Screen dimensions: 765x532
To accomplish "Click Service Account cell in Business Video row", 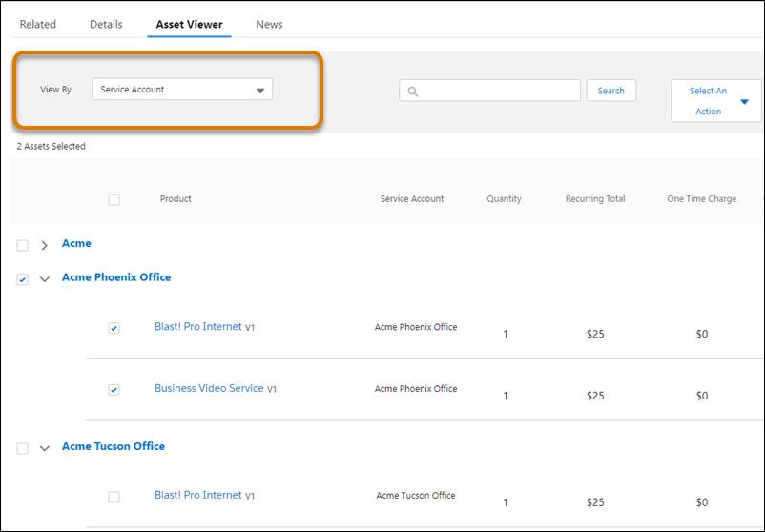I will coord(416,389).
